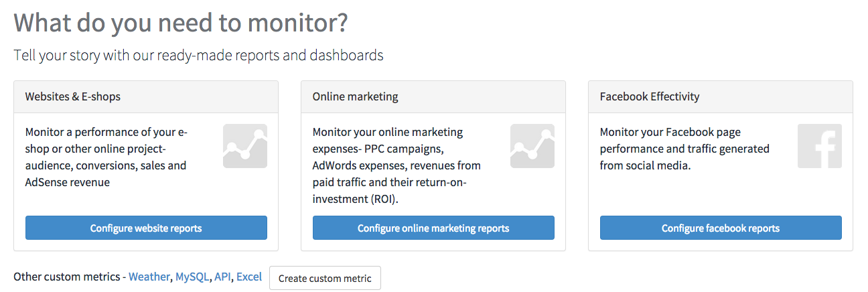
Task: Click the 'What do you need to monitor?' heading
Action: pos(181,23)
